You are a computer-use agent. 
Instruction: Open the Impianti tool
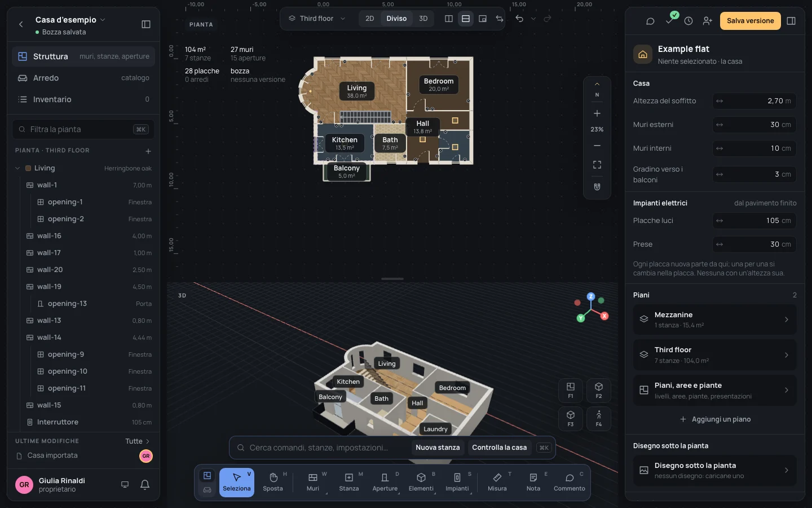click(x=457, y=483)
